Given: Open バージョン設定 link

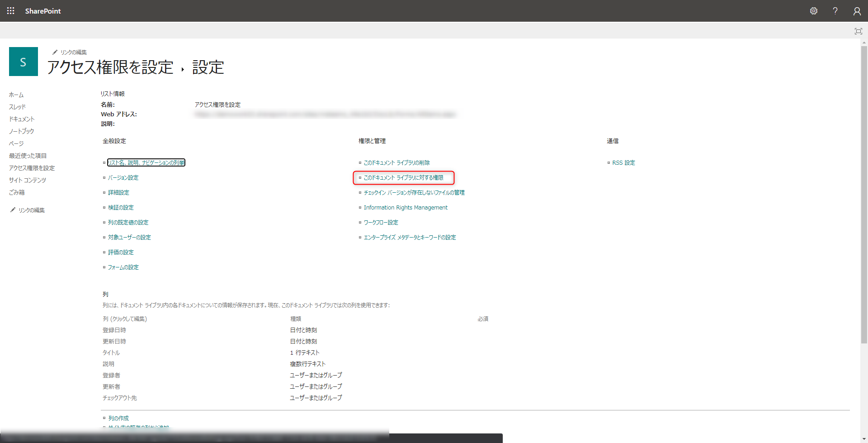Looking at the screenshot, I should 123,178.
